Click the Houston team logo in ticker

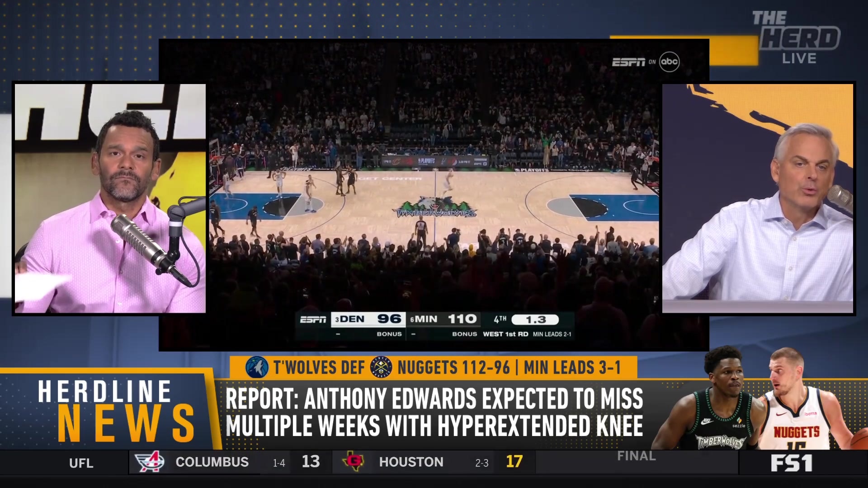(353, 461)
